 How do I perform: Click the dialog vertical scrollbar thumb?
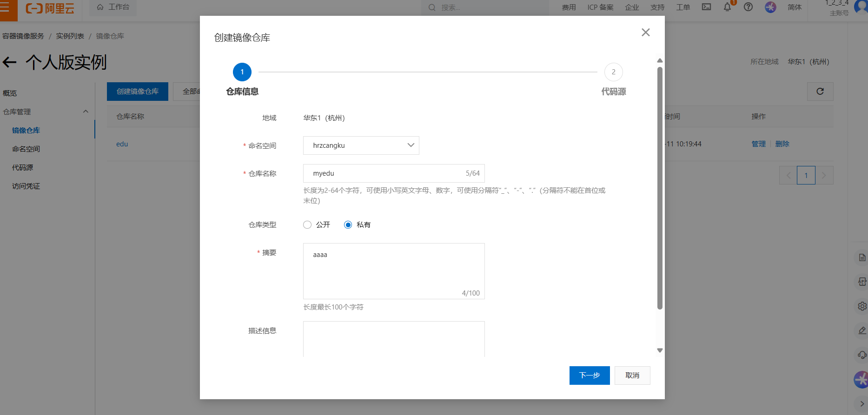660,188
